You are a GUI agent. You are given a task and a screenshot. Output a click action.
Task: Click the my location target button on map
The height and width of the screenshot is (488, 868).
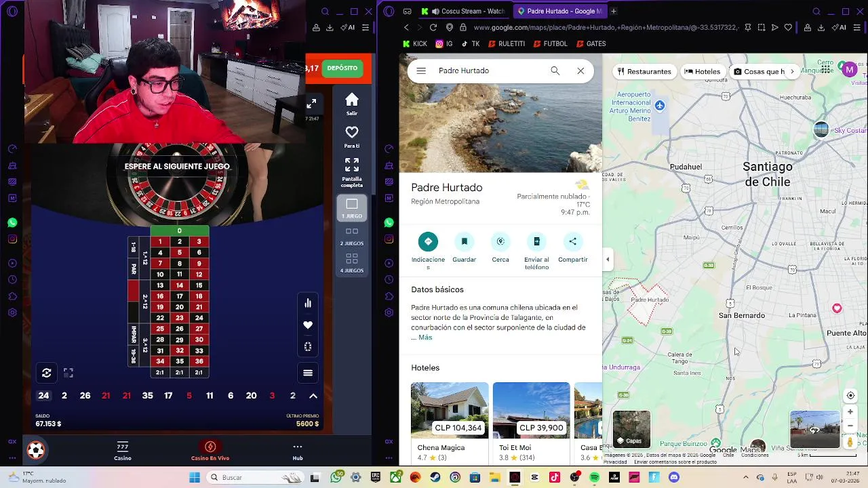pos(850,396)
